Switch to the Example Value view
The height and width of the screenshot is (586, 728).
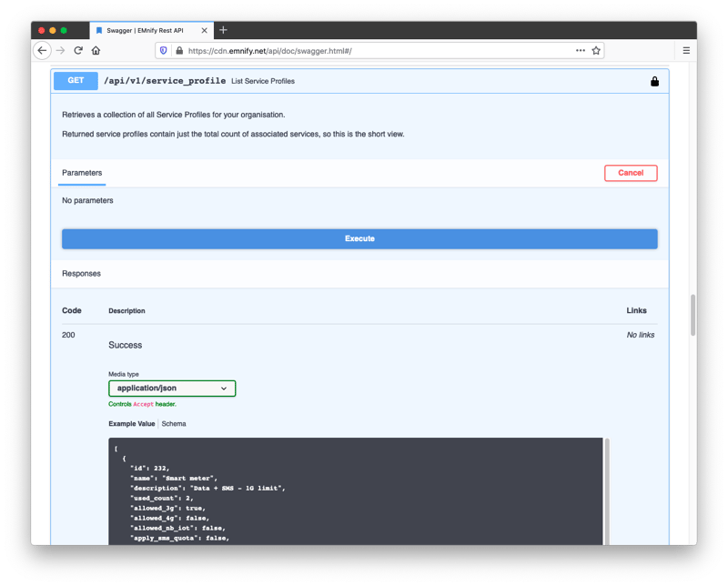coord(132,424)
